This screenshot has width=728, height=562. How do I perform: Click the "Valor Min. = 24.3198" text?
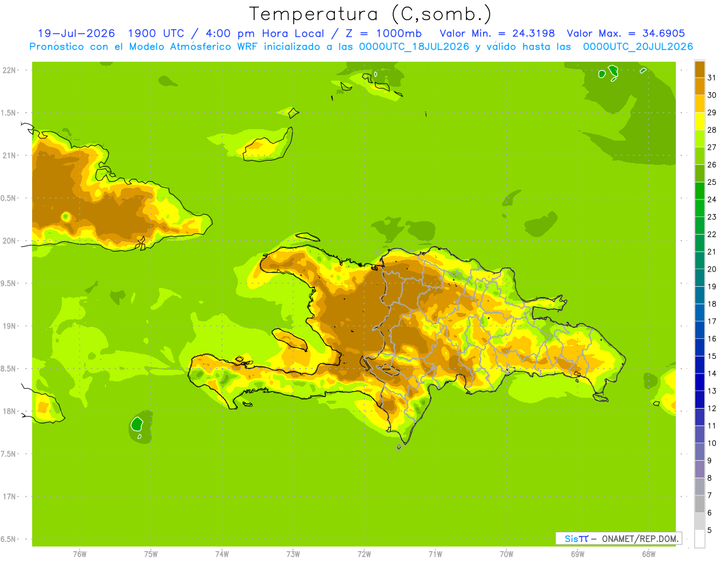pos(497,33)
